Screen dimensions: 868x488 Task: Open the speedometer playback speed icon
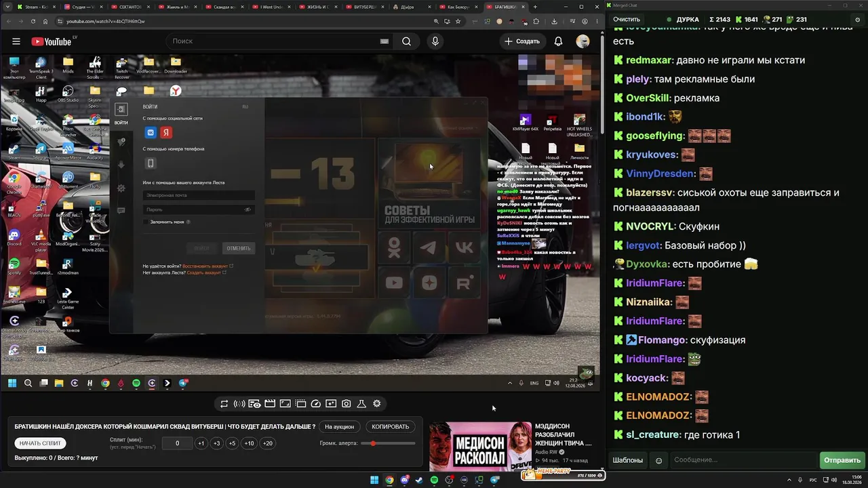(x=315, y=404)
